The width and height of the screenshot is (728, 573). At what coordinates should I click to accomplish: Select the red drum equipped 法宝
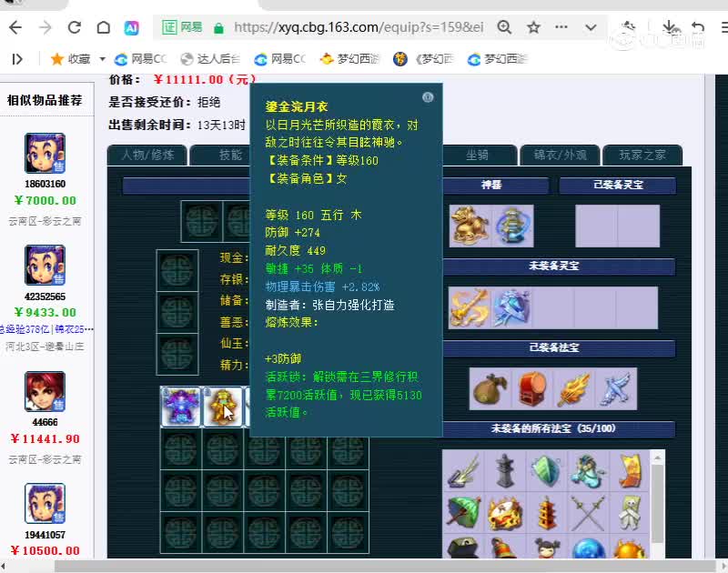point(532,389)
